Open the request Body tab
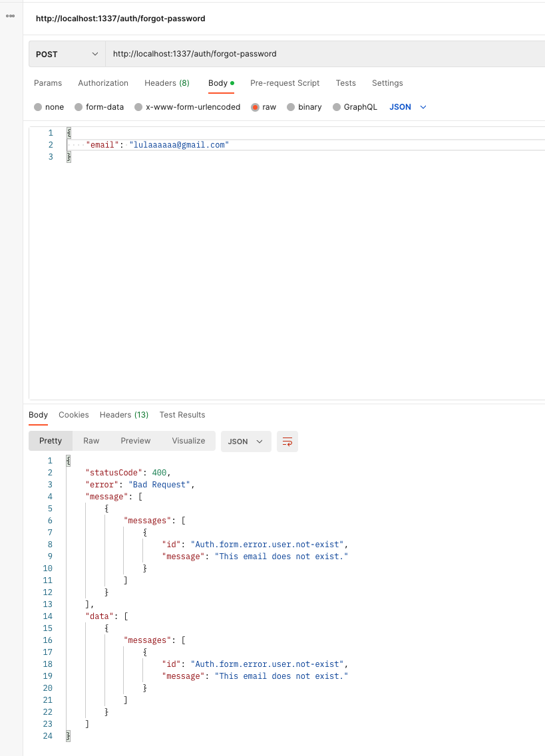 [x=221, y=83]
